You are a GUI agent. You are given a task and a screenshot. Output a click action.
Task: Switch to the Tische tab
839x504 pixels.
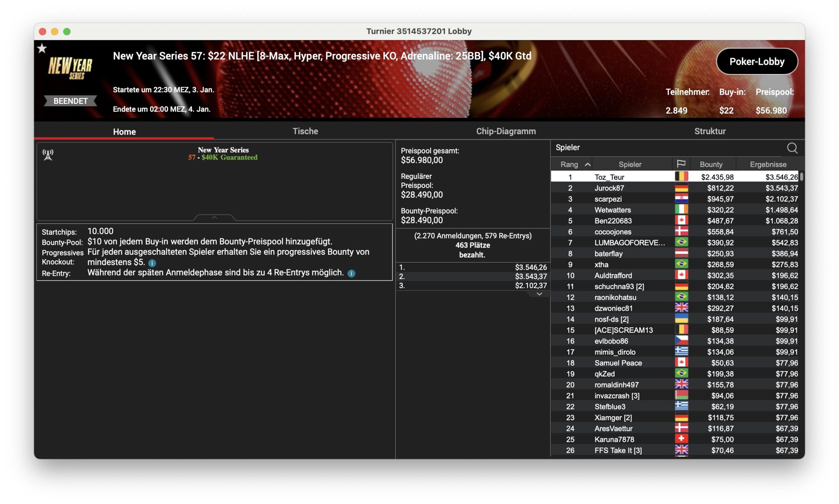[305, 131]
